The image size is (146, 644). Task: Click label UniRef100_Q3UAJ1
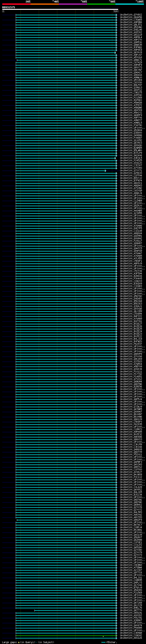[131, 306]
